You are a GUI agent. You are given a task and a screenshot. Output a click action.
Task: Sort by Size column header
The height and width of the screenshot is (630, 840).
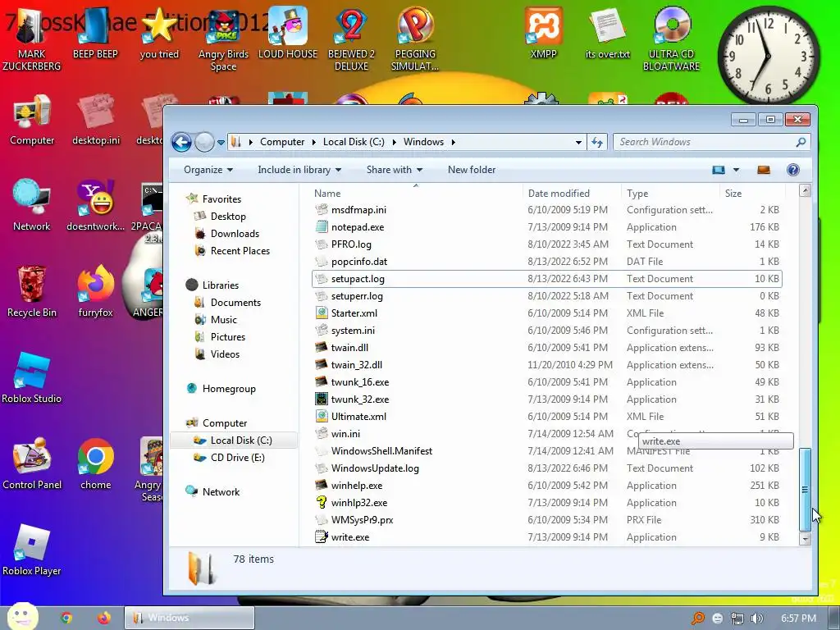pos(751,194)
